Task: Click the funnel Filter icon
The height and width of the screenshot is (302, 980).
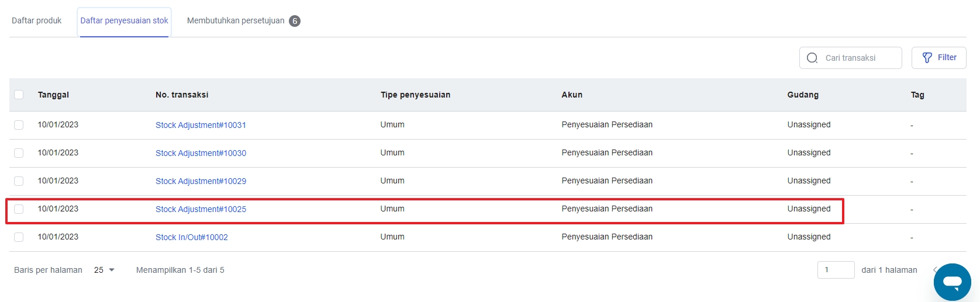Action: (x=927, y=58)
